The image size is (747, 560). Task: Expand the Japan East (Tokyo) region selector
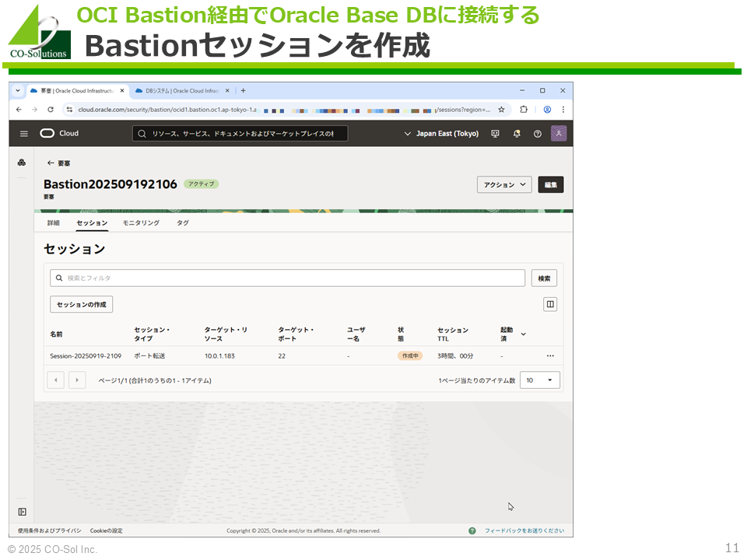tap(441, 134)
